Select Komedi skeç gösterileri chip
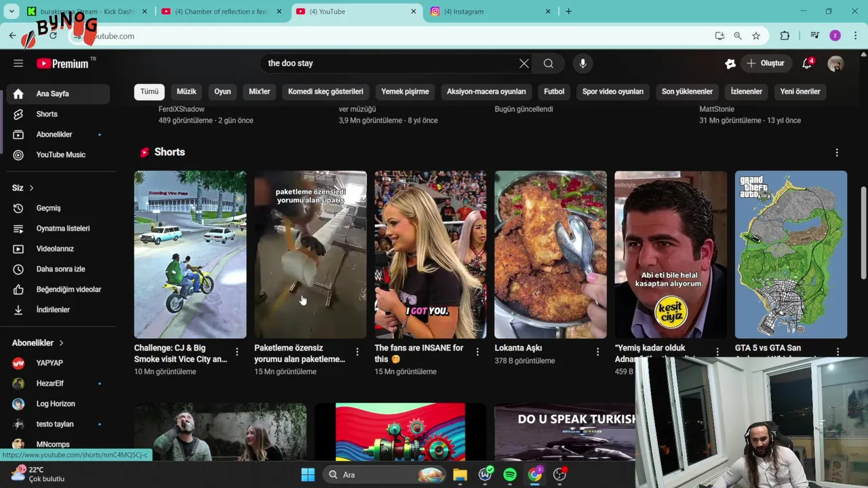The width and height of the screenshot is (868, 488). click(325, 91)
